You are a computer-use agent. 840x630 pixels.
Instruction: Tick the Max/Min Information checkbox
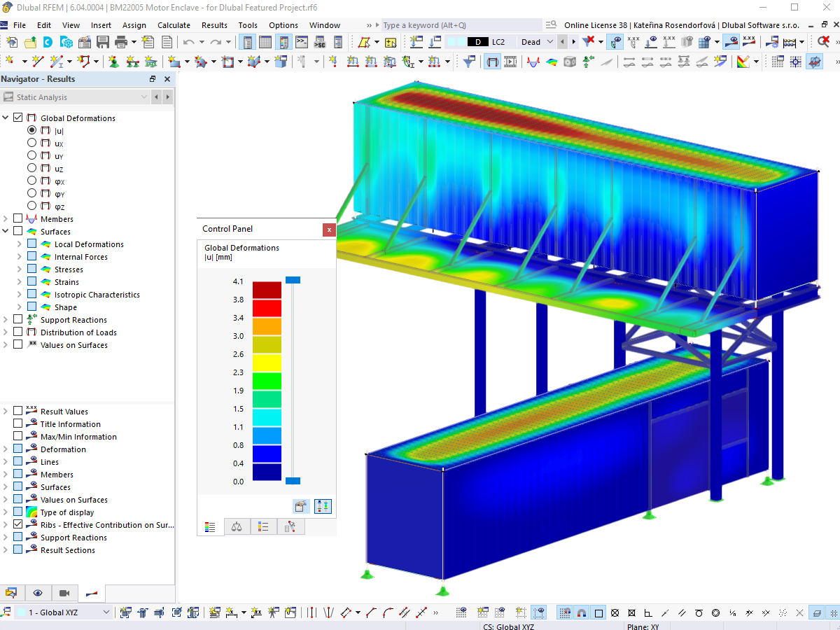point(18,436)
